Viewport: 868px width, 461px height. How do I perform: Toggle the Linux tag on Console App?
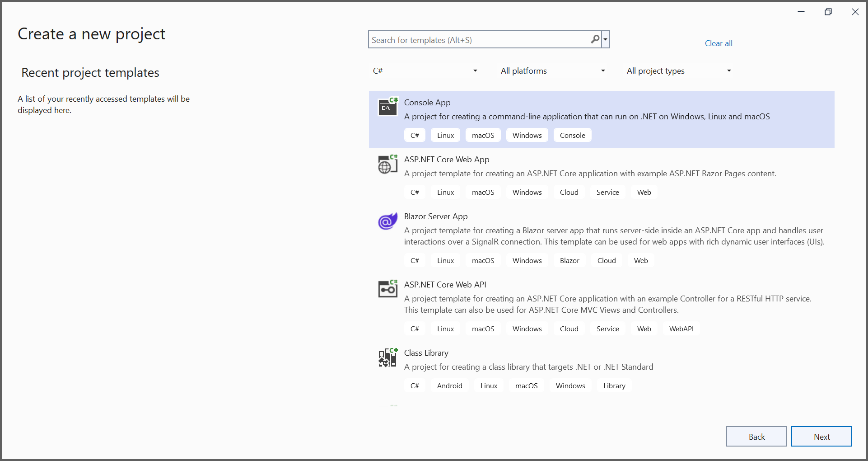pyautogui.click(x=445, y=135)
